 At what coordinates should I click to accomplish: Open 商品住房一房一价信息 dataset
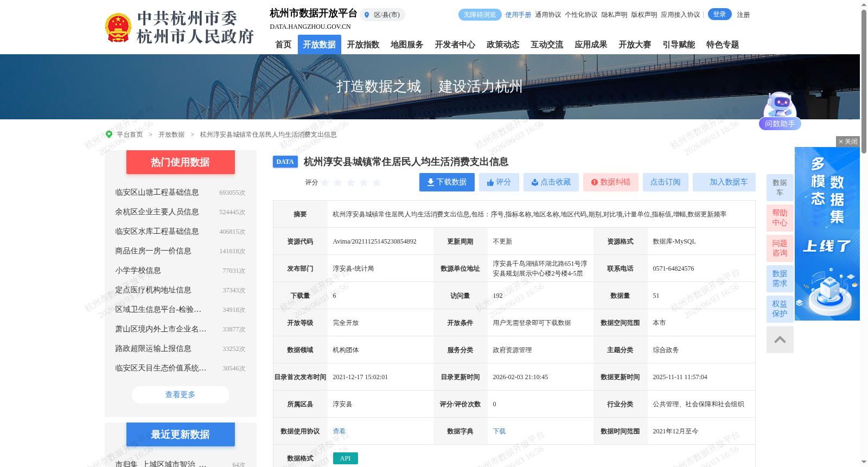click(153, 251)
